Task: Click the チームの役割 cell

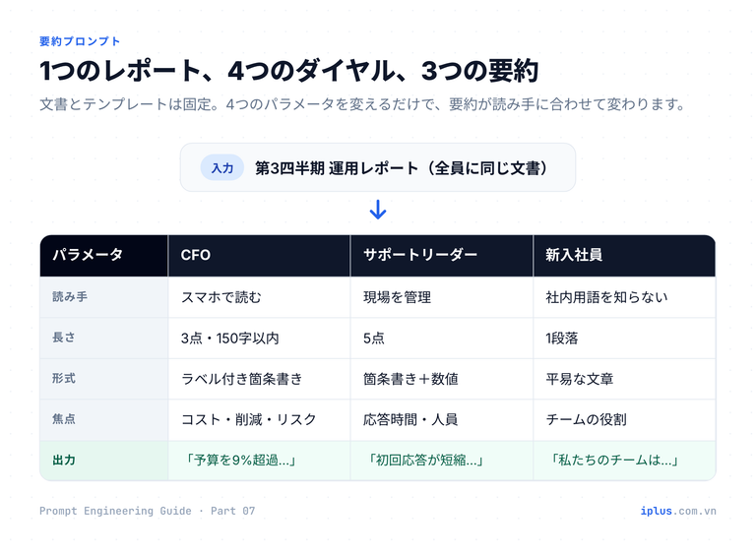Action: point(624,419)
